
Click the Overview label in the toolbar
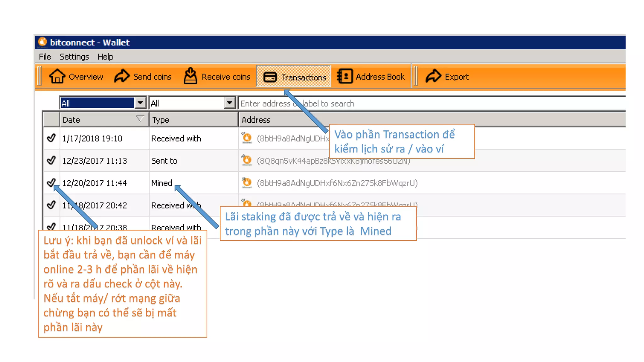pyautogui.click(x=86, y=77)
